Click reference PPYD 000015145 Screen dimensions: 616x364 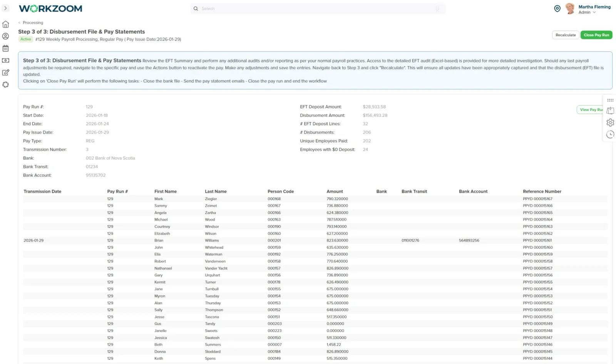coord(537,352)
